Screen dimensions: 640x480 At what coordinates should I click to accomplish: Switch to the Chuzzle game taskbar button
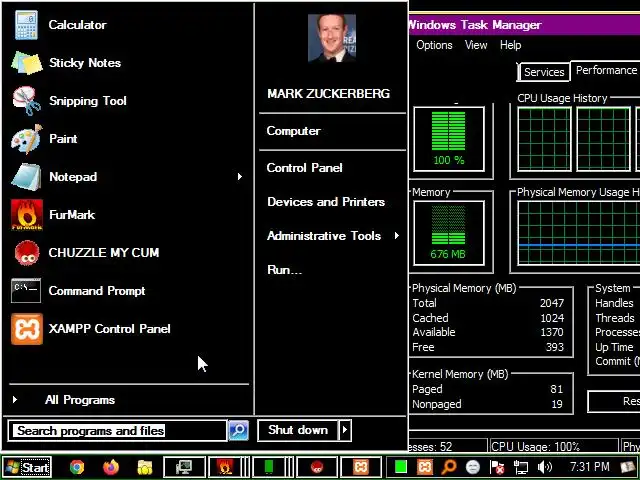pos(317,467)
